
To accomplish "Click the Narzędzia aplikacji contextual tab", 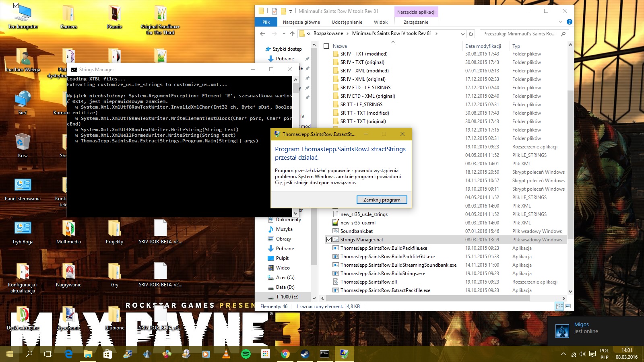I will [416, 12].
